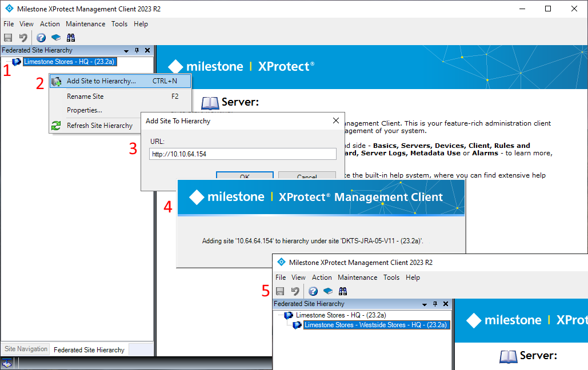Screen dimensions: 588x370
Task: Pin the lower window's Federated Site Hierarchy panel
Action: 435,304
